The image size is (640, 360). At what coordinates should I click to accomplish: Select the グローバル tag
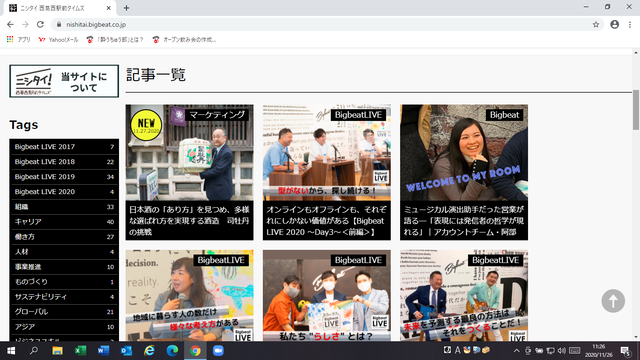(64, 312)
